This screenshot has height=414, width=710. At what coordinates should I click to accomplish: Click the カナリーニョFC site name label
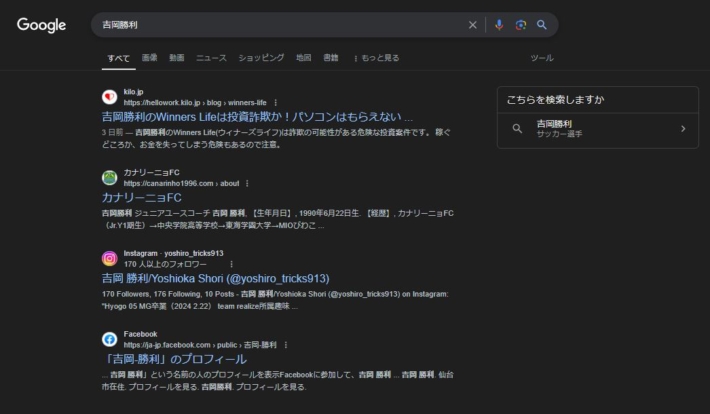tap(152, 173)
